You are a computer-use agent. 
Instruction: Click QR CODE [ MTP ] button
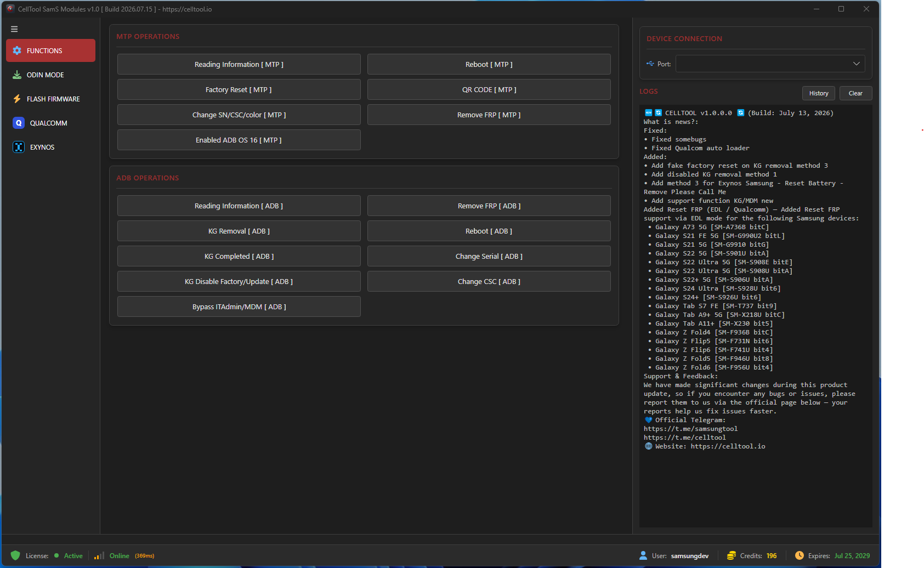(489, 89)
